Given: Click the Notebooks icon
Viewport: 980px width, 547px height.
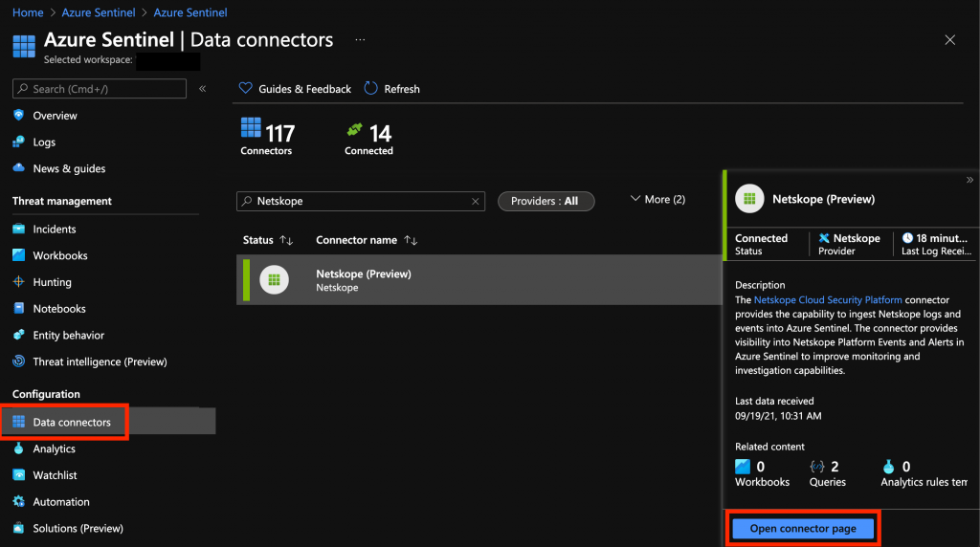Looking at the screenshot, I should point(19,308).
